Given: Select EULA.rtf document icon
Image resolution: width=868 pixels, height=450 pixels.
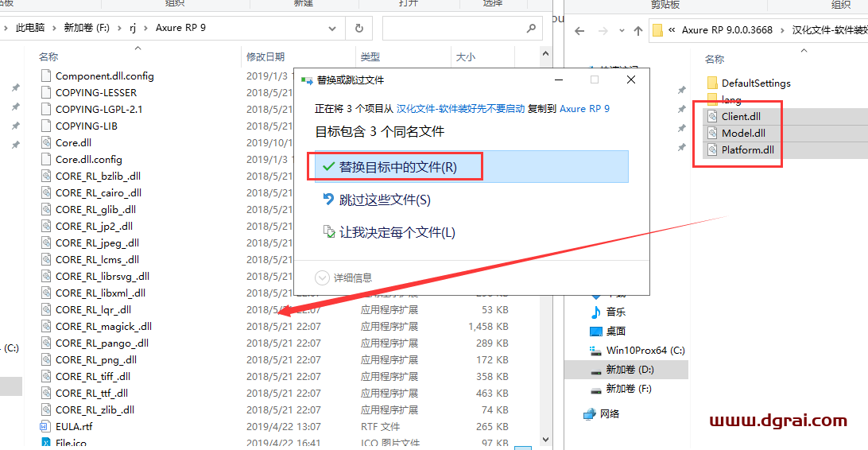Looking at the screenshot, I should pos(46,426).
